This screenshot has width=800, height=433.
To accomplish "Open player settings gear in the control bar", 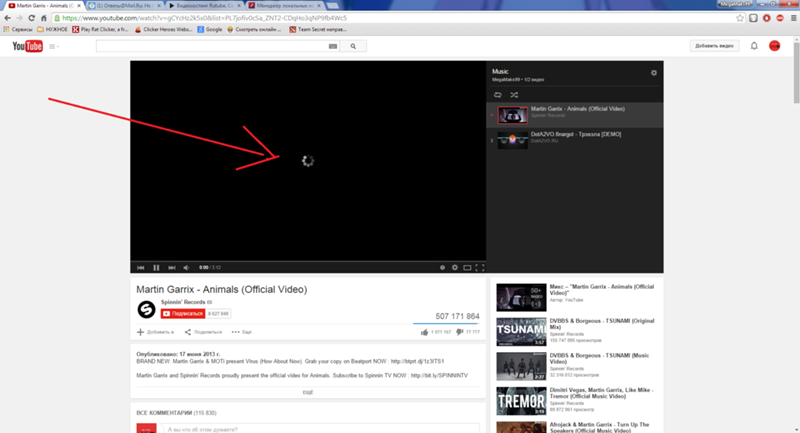I will (x=455, y=267).
